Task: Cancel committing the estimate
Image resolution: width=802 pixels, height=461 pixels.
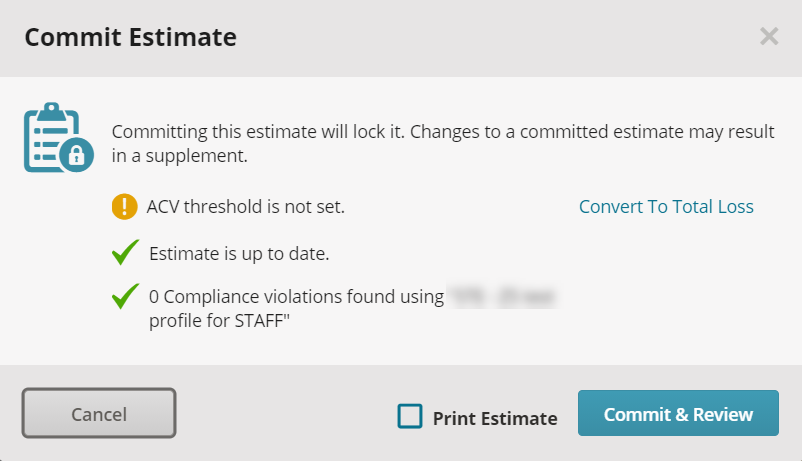Action: click(99, 413)
